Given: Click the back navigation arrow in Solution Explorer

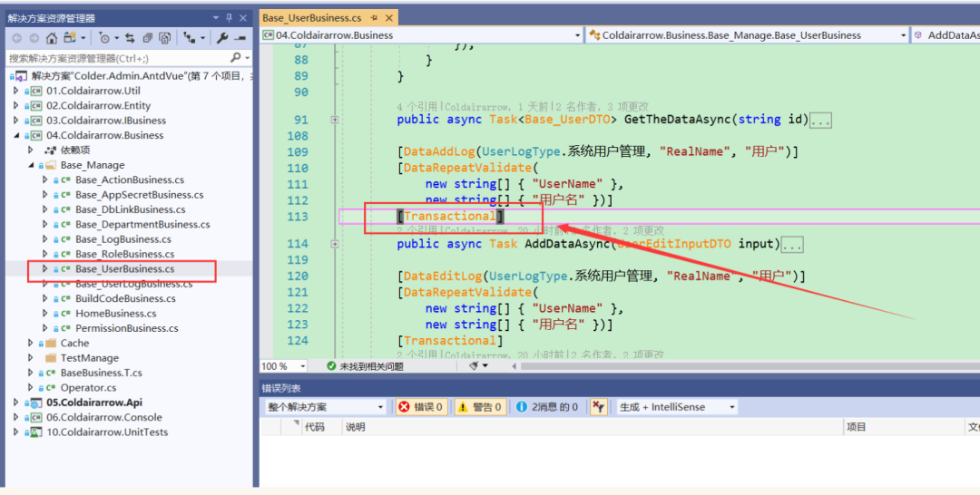Looking at the screenshot, I should (17, 38).
